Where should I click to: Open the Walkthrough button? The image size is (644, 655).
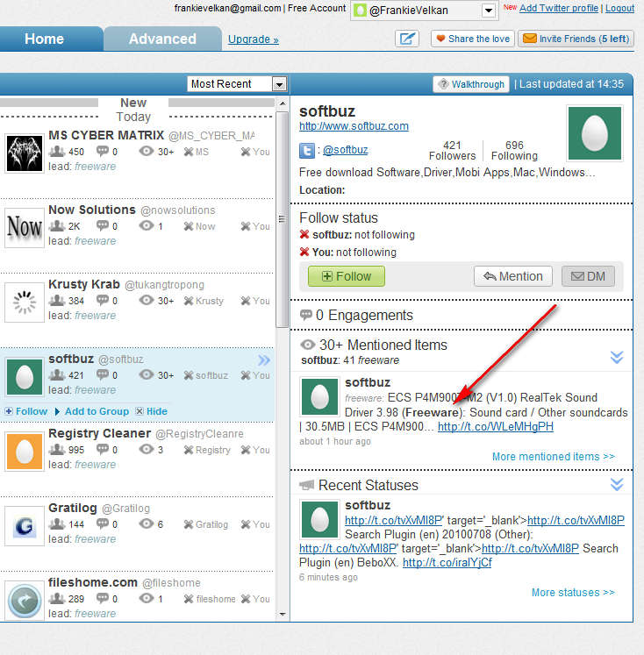(x=471, y=84)
